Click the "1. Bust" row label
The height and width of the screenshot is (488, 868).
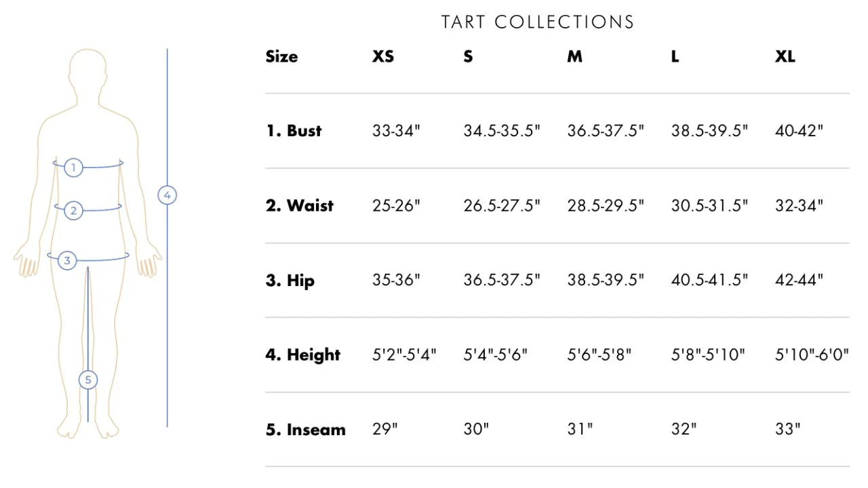point(294,131)
